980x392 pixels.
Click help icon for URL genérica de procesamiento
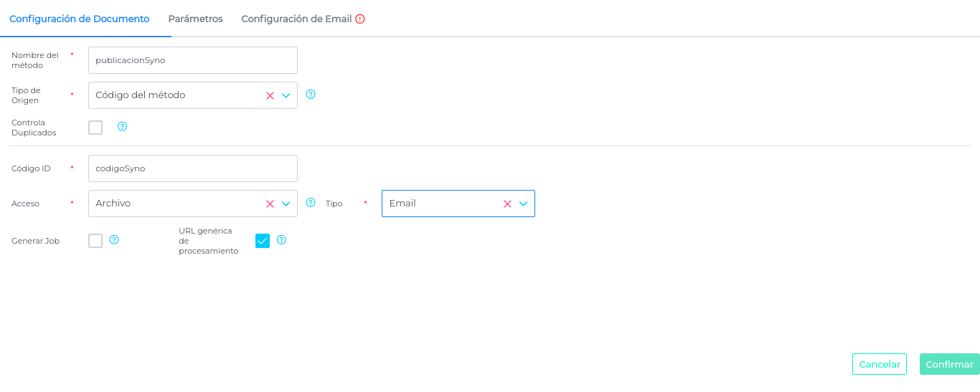pyautogui.click(x=281, y=240)
